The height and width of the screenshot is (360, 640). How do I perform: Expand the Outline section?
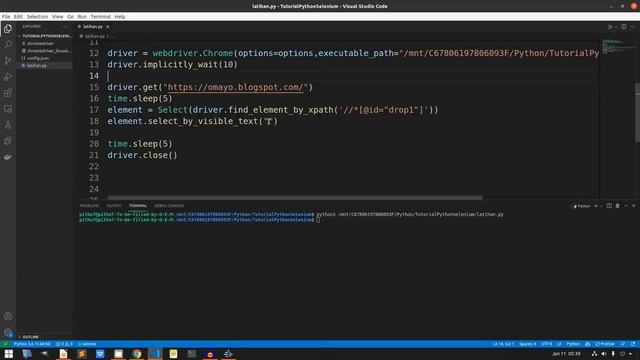pos(45,337)
